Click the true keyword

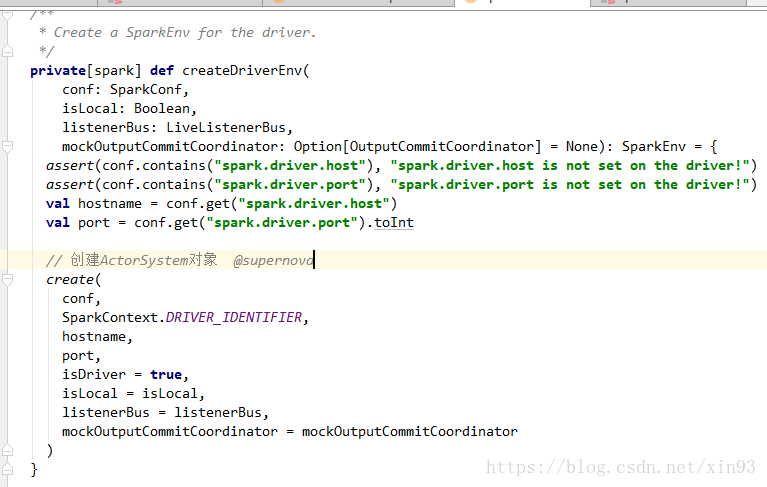click(x=166, y=375)
